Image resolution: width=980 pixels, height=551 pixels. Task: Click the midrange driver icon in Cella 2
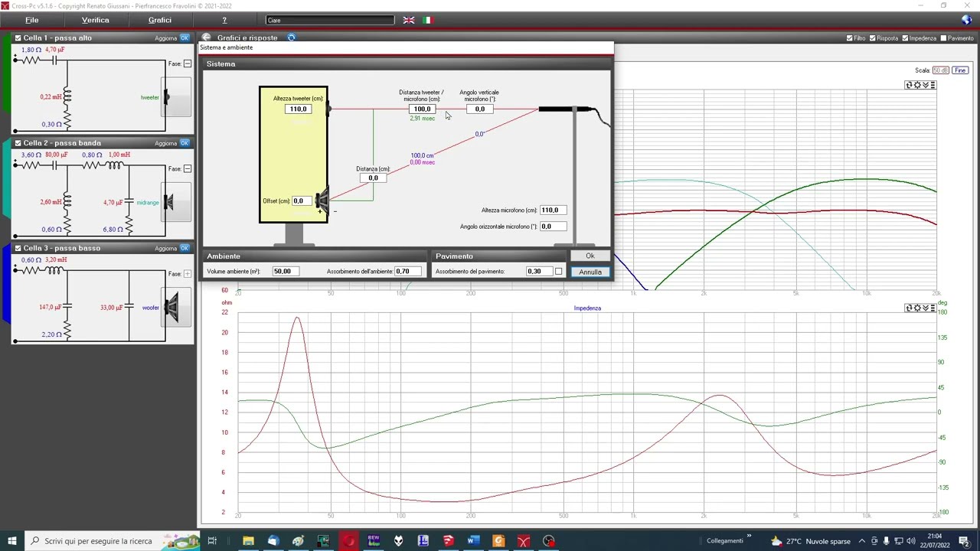point(176,202)
